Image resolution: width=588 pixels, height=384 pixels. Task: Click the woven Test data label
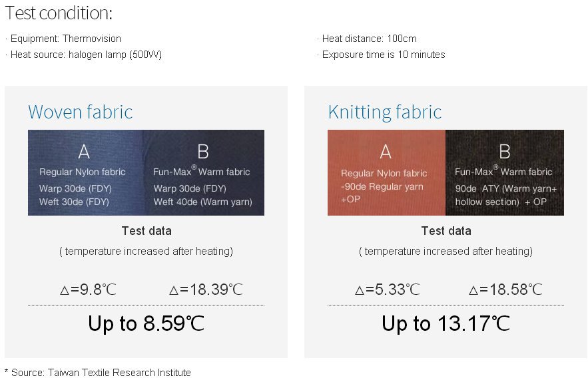coord(147,231)
